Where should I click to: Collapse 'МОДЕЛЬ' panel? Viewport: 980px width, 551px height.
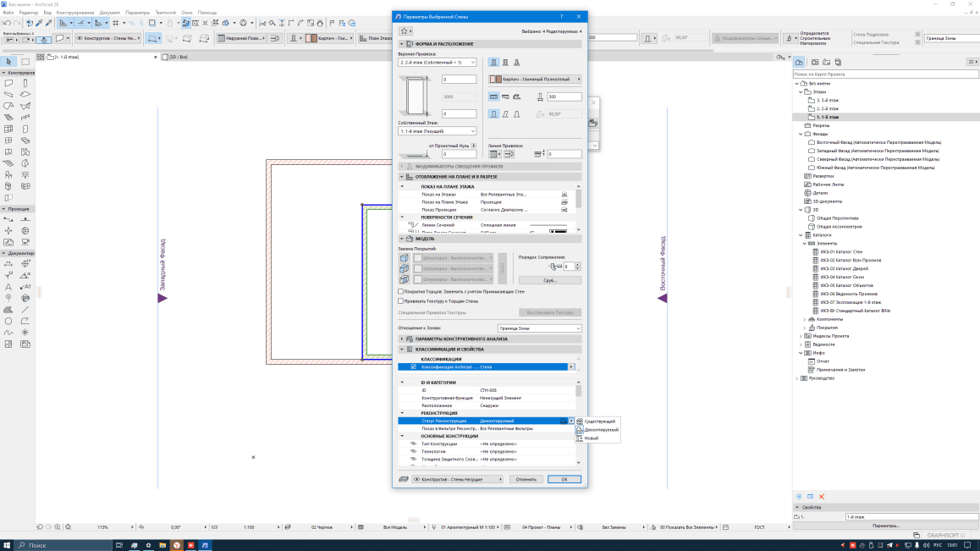pos(402,239)
